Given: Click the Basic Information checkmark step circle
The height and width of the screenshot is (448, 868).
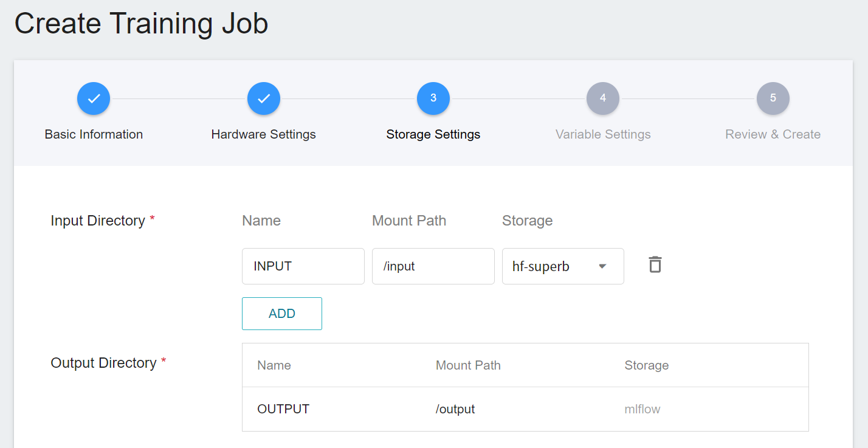Looking at the screenshot, I should [94, 98].
